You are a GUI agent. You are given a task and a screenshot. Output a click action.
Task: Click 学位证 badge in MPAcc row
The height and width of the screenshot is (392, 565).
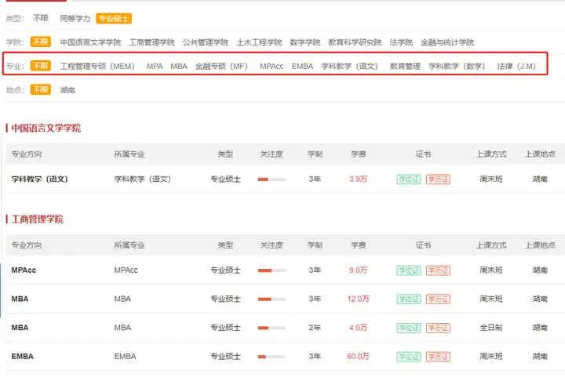coord(409,270)
